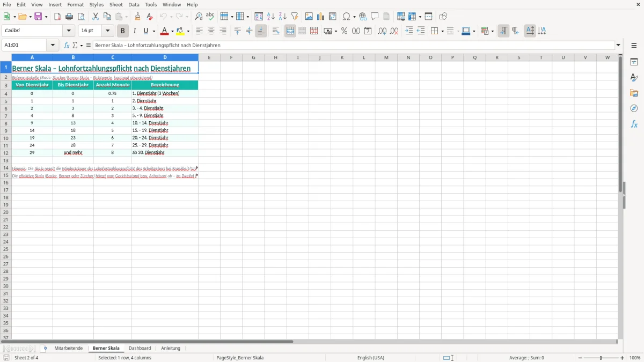Open sidebar Gallery panel
This screenshot has width=644, height=362.
(634, 93)
